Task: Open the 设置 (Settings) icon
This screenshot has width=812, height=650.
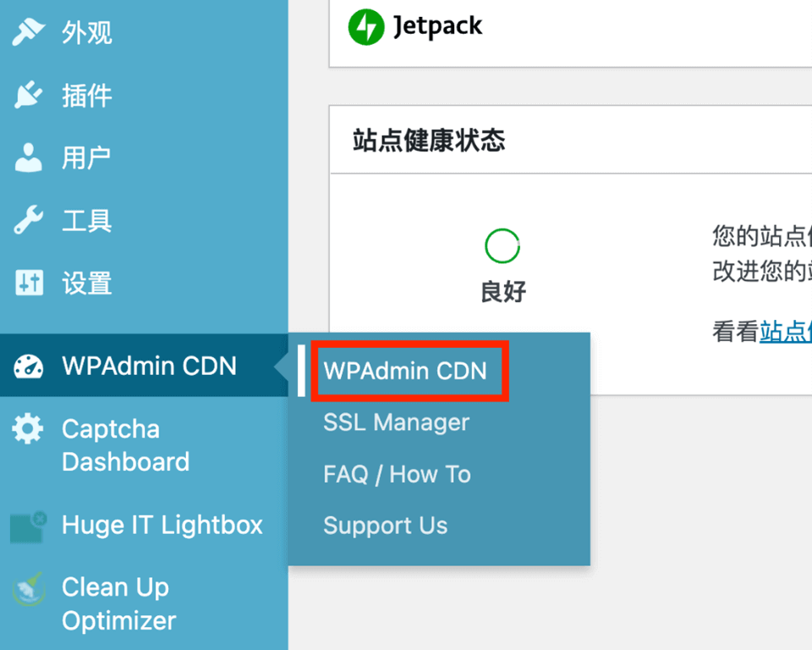Action: [28, 283]
